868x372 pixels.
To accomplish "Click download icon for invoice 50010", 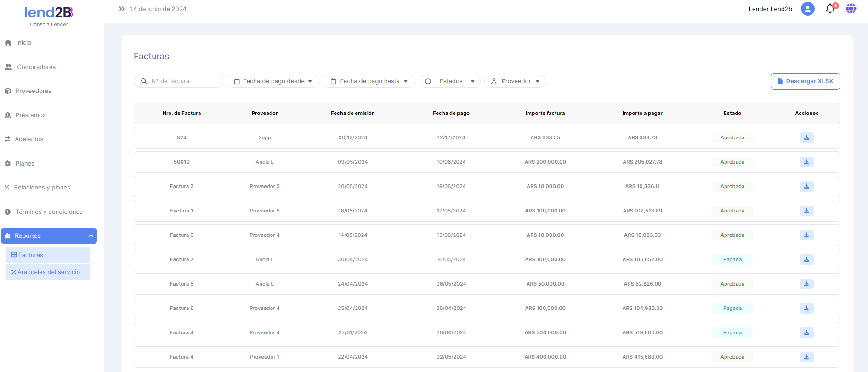I will point(806,162).
